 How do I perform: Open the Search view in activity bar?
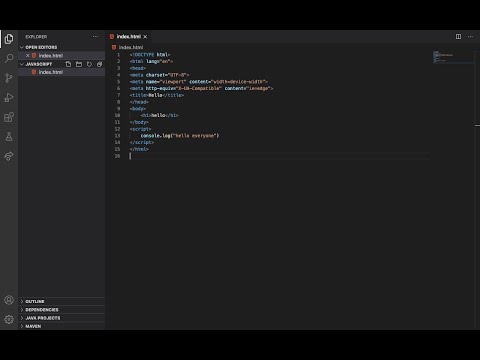coord(9,58)
